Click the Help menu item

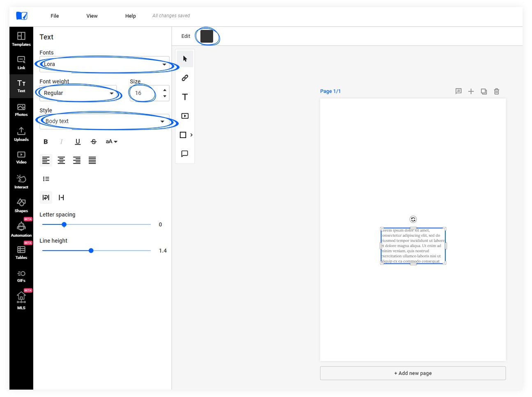pos(130,16)
